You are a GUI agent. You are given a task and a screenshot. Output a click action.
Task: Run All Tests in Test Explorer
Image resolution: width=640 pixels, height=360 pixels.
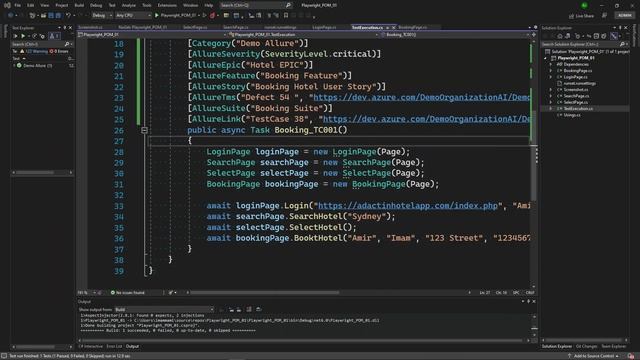point(16,36)
